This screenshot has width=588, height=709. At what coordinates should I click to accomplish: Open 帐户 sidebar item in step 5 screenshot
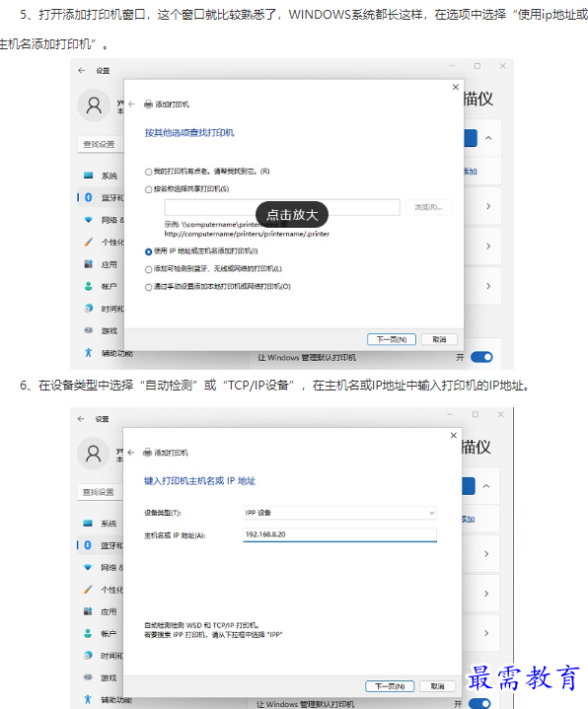(101, 286)
